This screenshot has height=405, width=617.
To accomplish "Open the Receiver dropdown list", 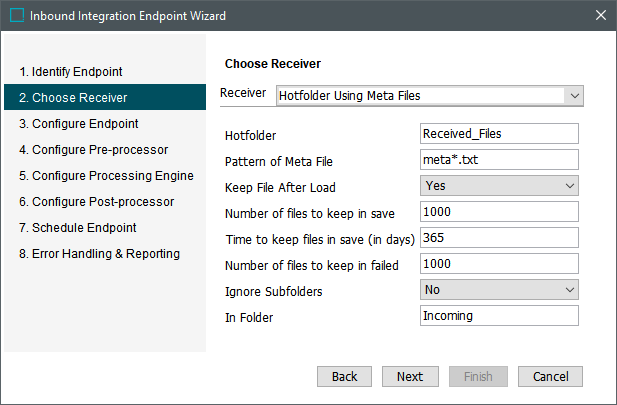I will 572,96.
